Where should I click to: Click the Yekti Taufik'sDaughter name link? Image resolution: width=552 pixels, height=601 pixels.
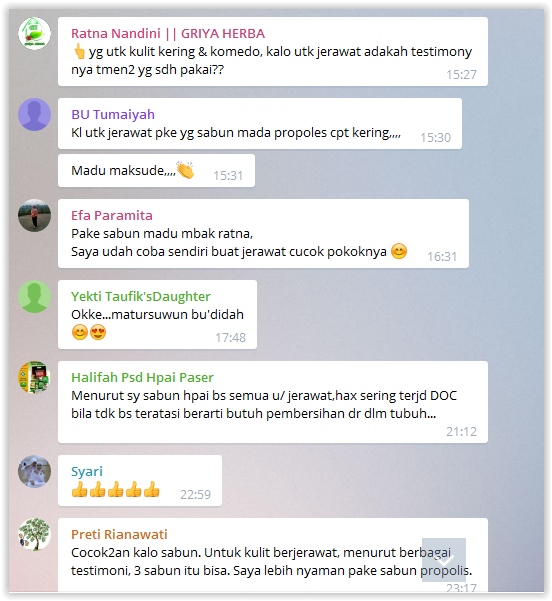pos(141,297)
